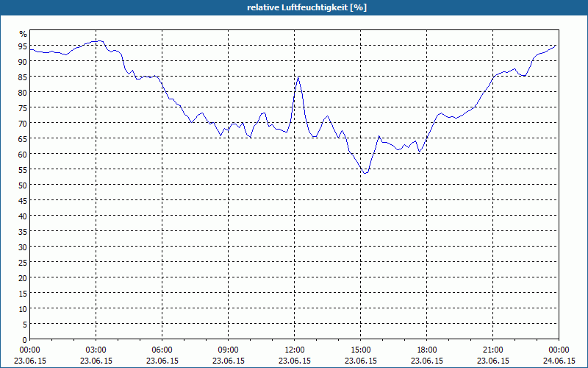Click the y-axis value 30

pos(23,247)
